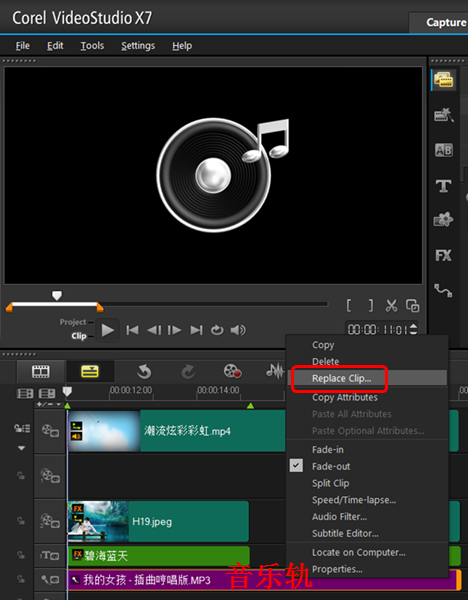Open the Title library T icon
The height and width of the screenshot is (600, 468).
[x=444, y=186]
